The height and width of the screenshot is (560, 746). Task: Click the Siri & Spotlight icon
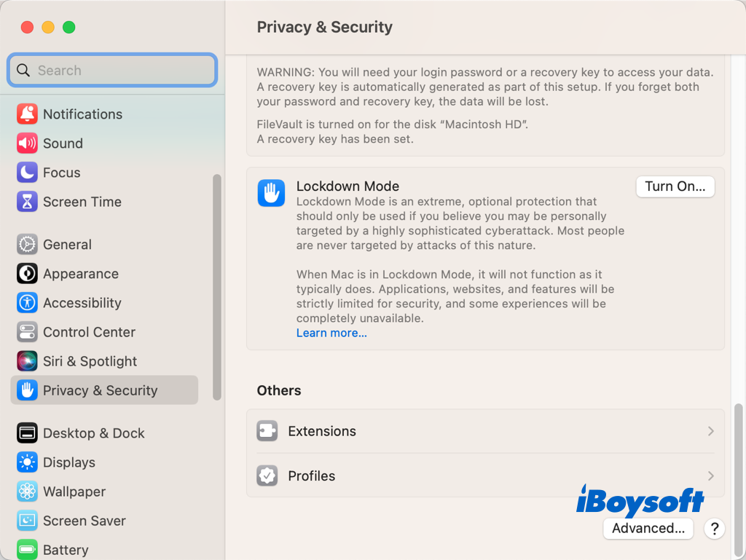27,360
